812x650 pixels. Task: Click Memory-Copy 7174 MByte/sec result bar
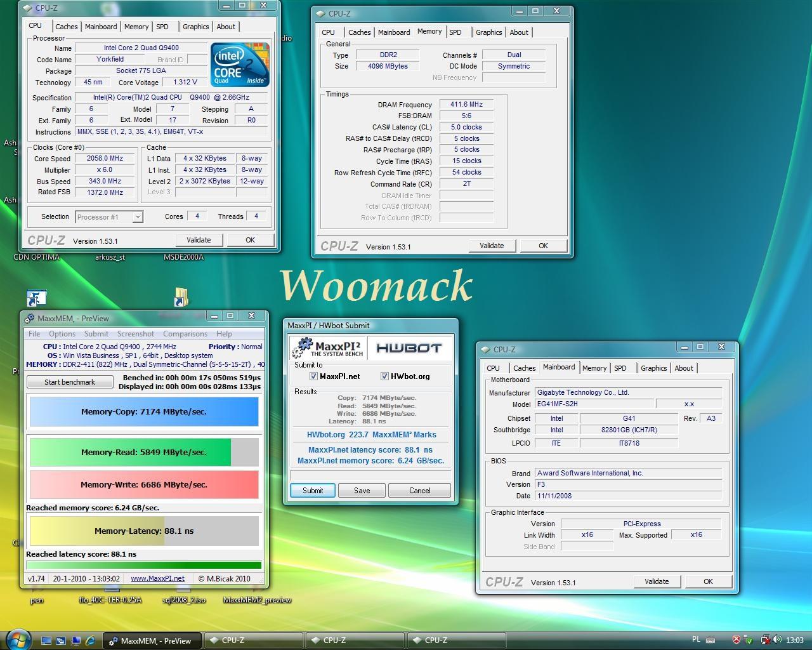[x=144, y=411]
